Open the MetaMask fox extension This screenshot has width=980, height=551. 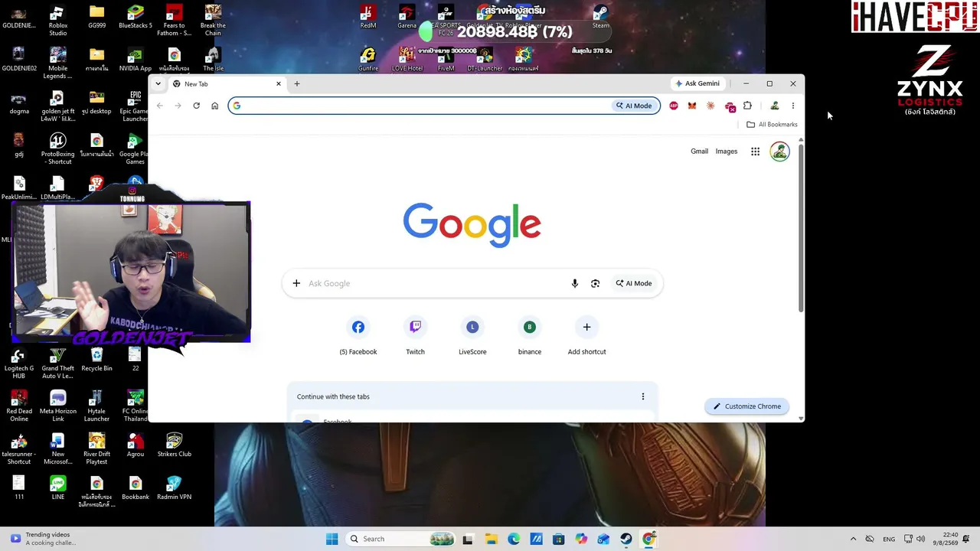(692, 106)
